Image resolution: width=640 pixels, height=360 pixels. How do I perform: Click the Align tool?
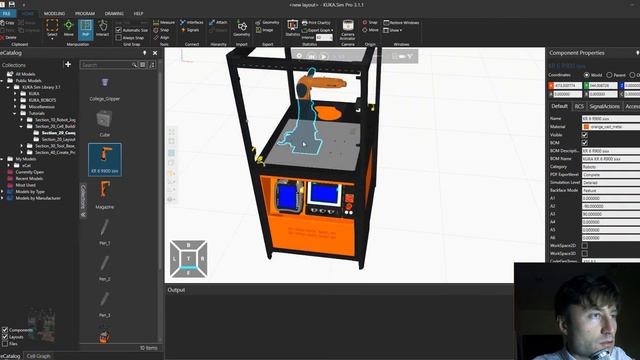pyautogui.click(x=161, y=37)
